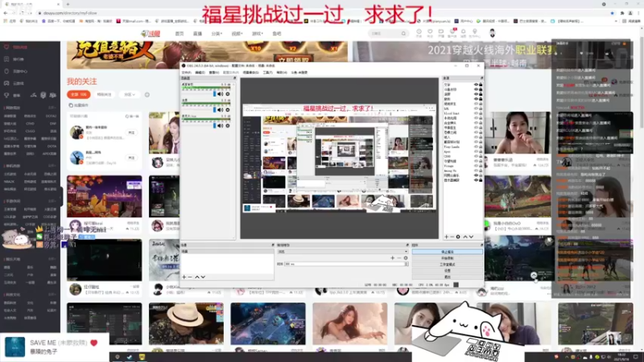Open OBS 编辑(E) menu
Screen dimensions: 644x362
point(200,72)
